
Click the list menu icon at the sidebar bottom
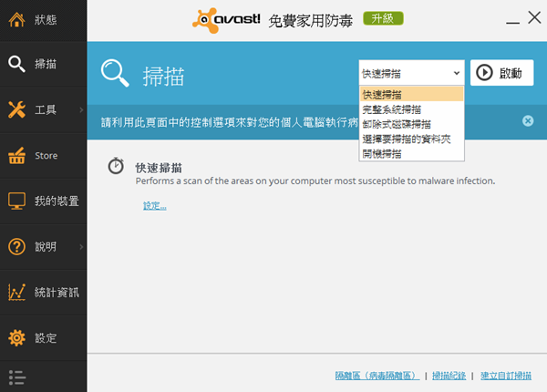pos(17,377)
